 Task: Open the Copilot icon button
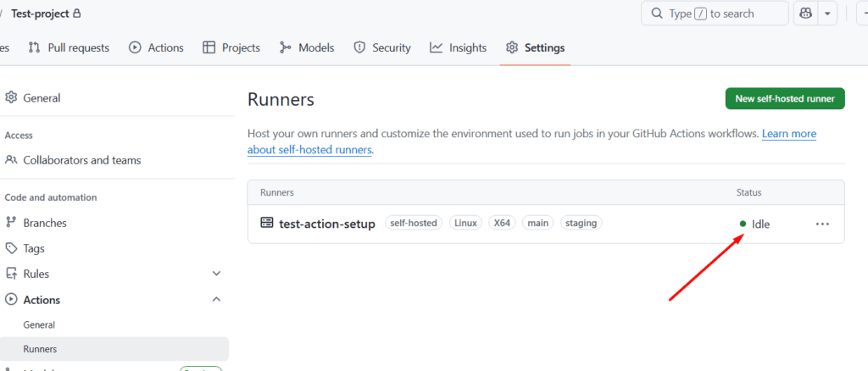point(805,14)
